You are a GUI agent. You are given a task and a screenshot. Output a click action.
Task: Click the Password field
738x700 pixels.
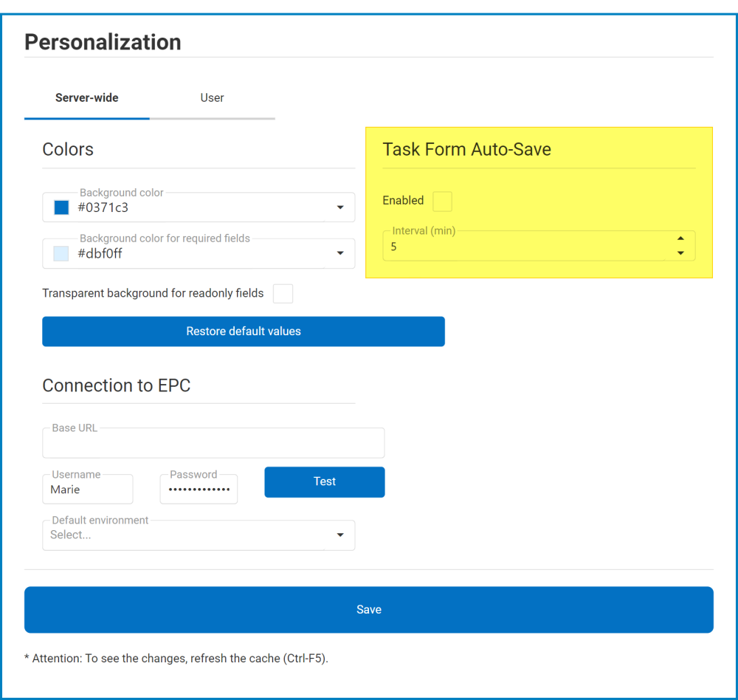198,488
